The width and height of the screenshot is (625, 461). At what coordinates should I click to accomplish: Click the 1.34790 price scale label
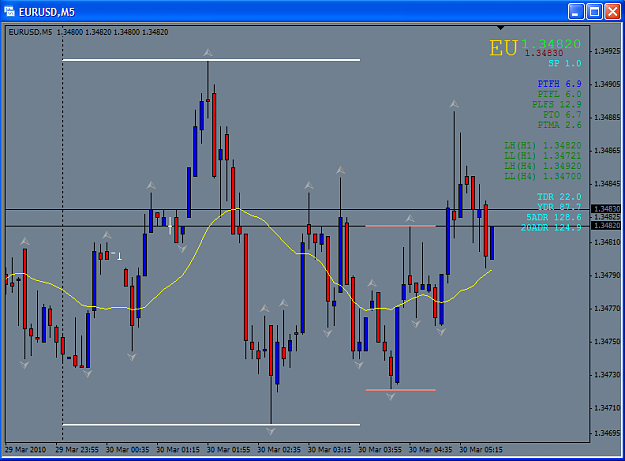pyautogui.click(x=607, y=275)
